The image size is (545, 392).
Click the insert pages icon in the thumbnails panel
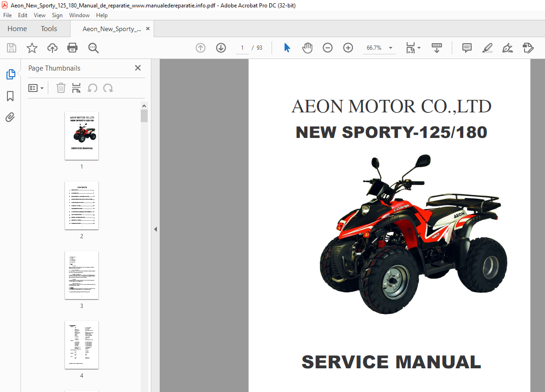click(x=76, y=88)
